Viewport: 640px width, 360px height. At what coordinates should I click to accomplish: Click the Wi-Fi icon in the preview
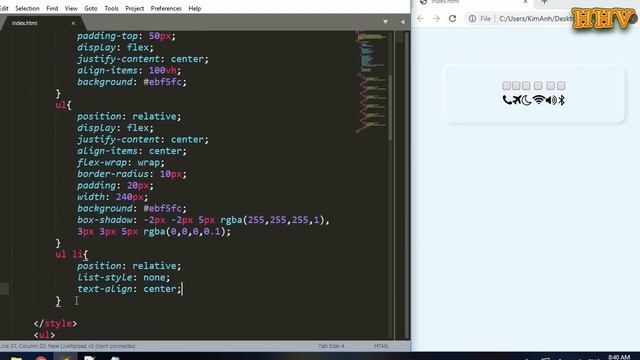(x=539, y=100)
